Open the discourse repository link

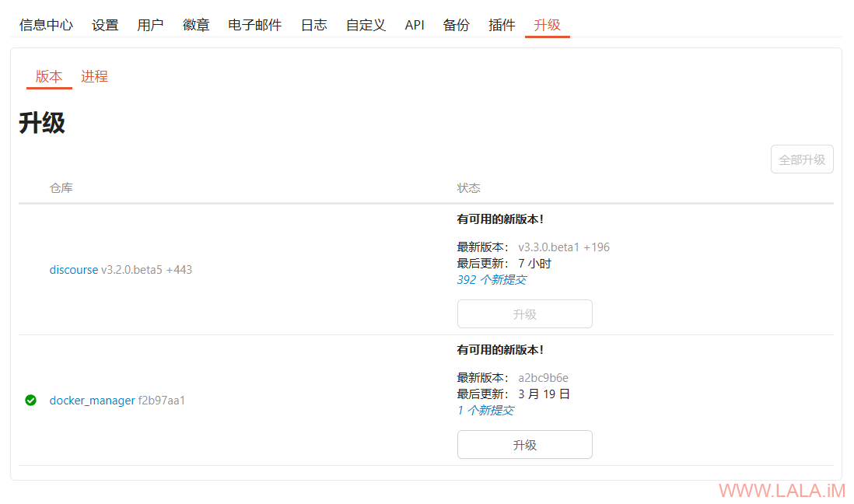pos(74,270)
